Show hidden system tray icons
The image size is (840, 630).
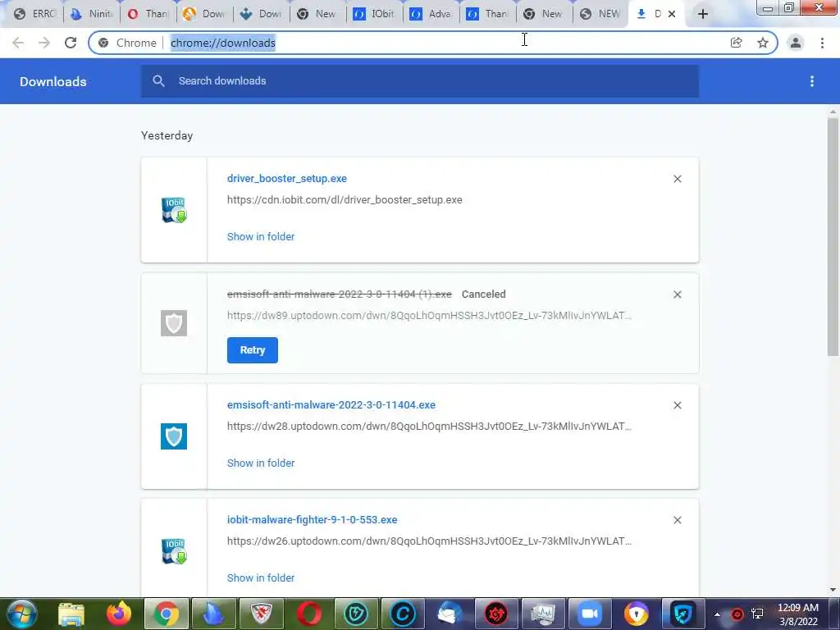pyautogui.click(x=717, y=614)
